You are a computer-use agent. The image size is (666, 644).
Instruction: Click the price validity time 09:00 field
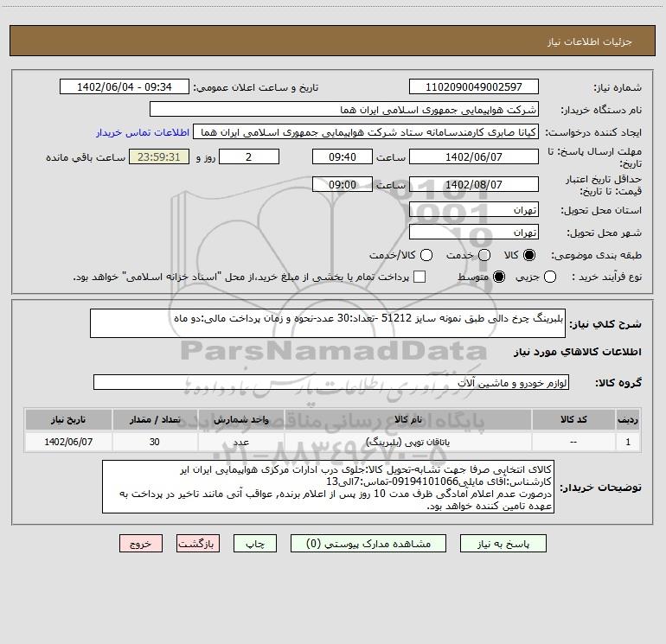click(343, 184)
